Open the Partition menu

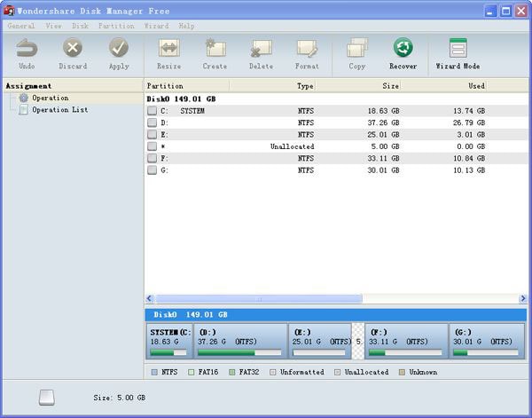click(x=116, y=26)
